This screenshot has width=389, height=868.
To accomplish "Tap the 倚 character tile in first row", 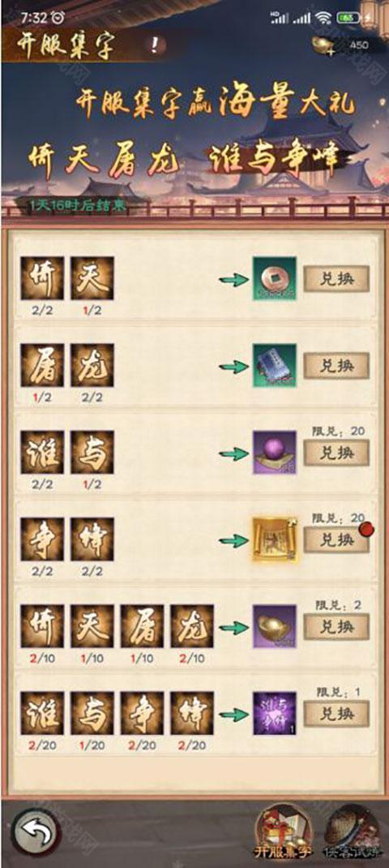I will [x=42, y=278].
